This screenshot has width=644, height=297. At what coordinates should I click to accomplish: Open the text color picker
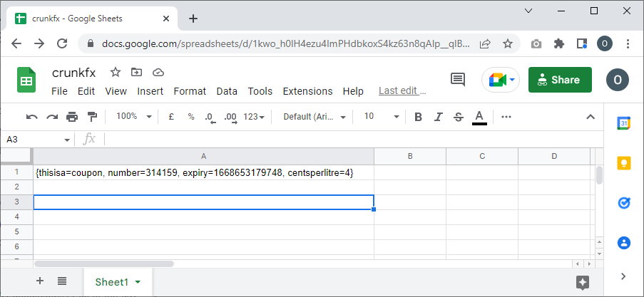[x=479, y=117]
